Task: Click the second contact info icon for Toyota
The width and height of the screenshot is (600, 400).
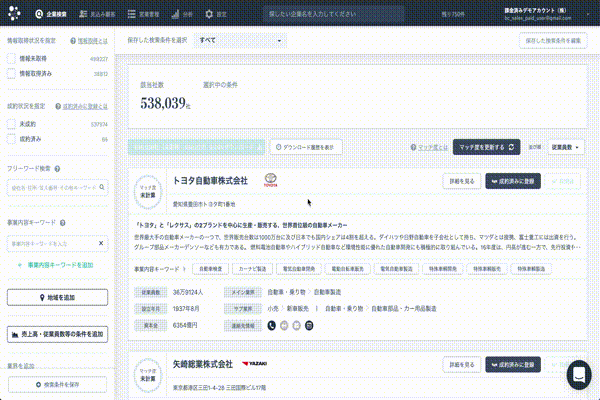Action: 284,325
